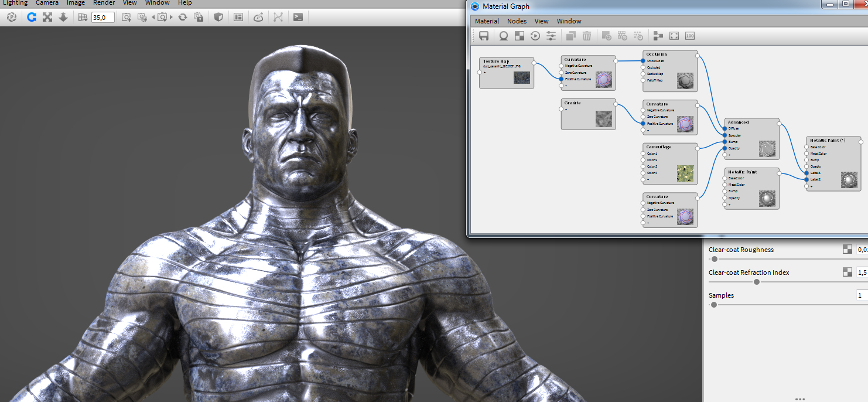
Task: Open the Render menu
Action: click(104, 3)
